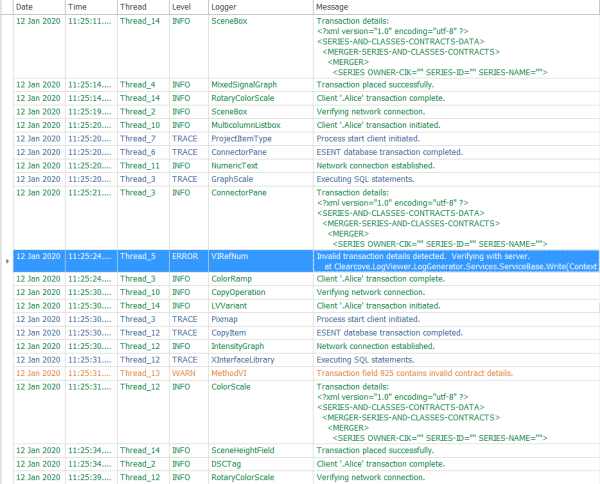Sort by the Message column header
This screenshot has height=484, width=600.
456,7
